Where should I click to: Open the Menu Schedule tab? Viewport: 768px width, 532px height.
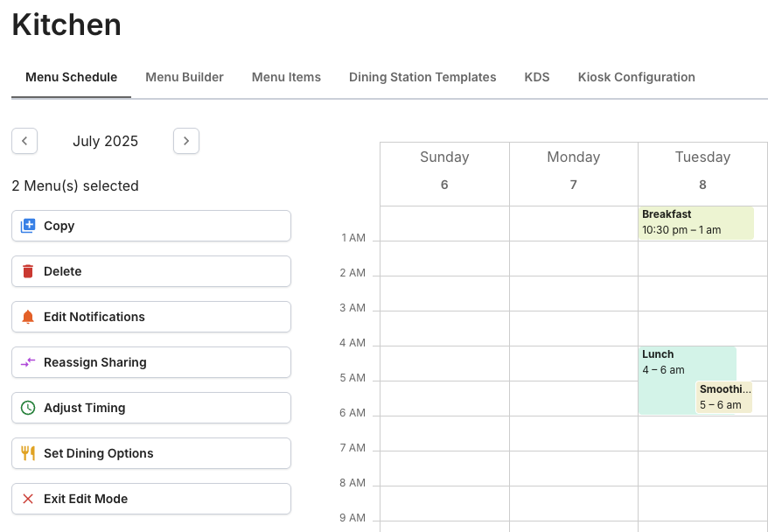pyautogui.click(x=72, y=77)
